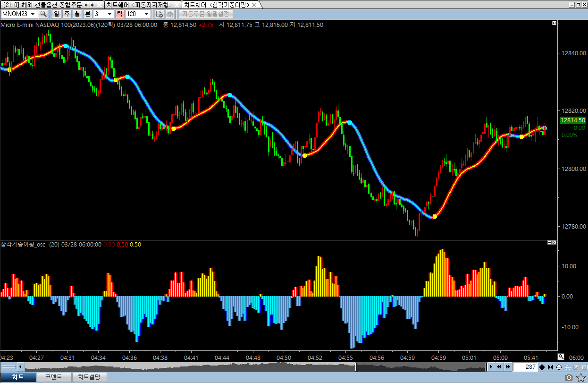Expand the tick interval dropdown showing 120
This screenshot has width=588, height=383.
[146, 14]
